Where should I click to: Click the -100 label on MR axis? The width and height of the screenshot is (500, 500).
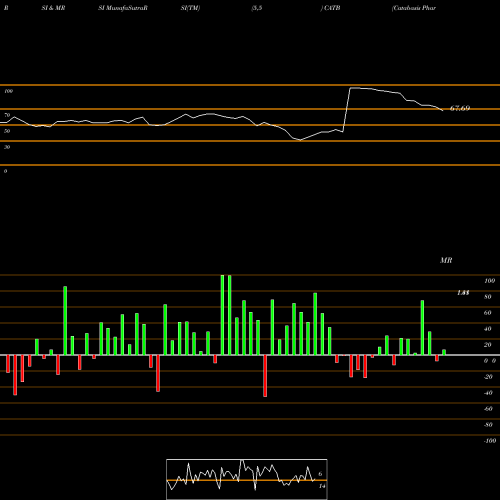(x=490, y=441)
